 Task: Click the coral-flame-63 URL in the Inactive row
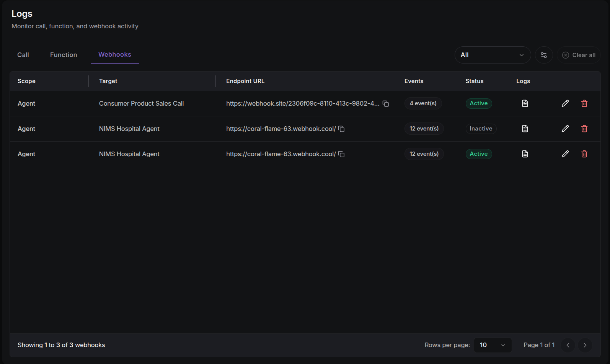click(281, 129)
